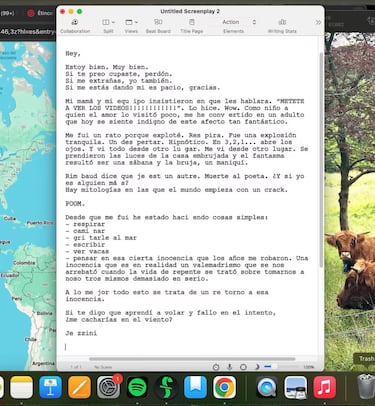This screenshot has width=375, height=406.
Task: Click the timer clock icon in status bar
Action: pos(216,367)
